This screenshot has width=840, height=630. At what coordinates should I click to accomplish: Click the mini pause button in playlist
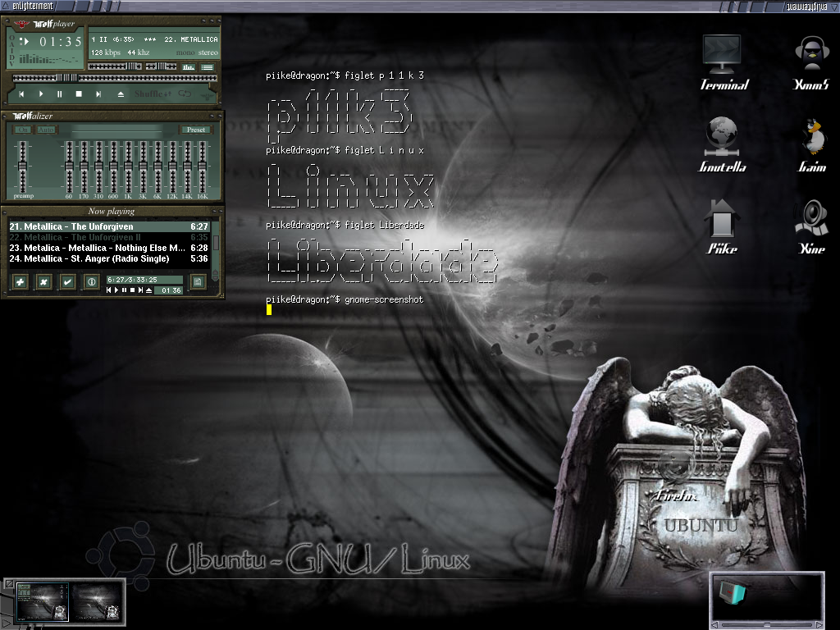point(125,290)
